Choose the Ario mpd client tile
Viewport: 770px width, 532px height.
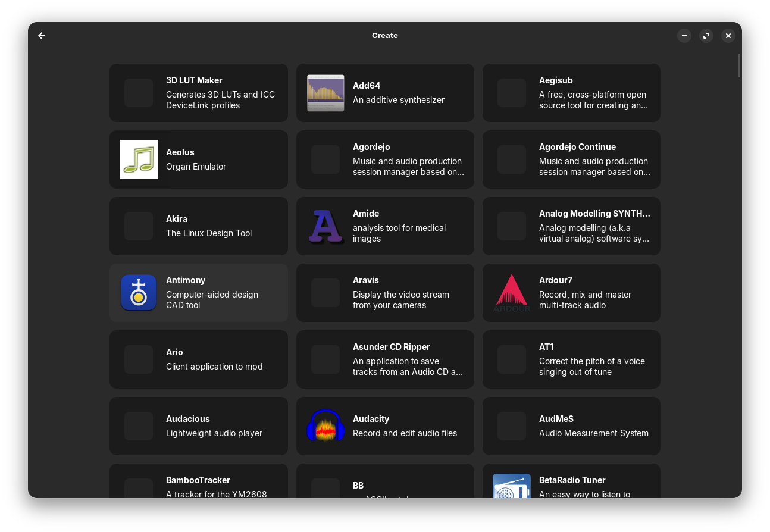click(x=199, y=359)
